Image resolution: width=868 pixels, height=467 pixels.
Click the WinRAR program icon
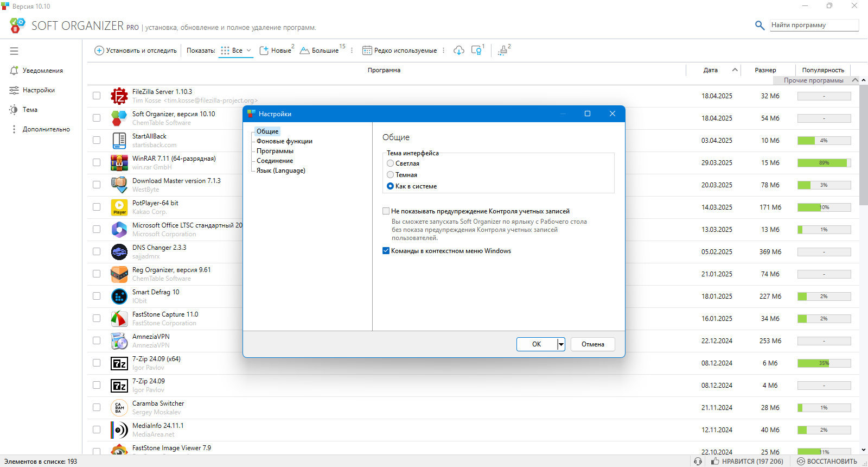(x=119, y=162)
